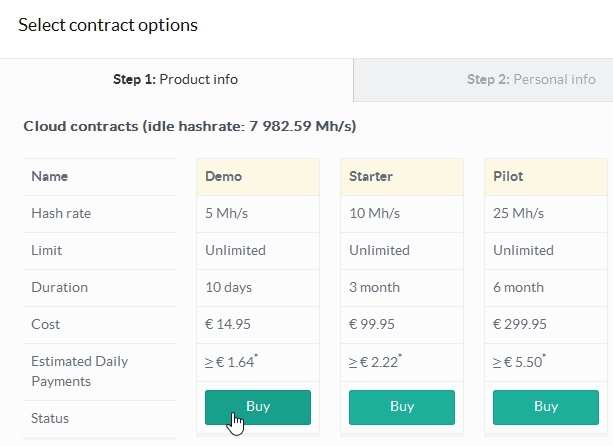Select the Starter column header

(x=401, y=177)
